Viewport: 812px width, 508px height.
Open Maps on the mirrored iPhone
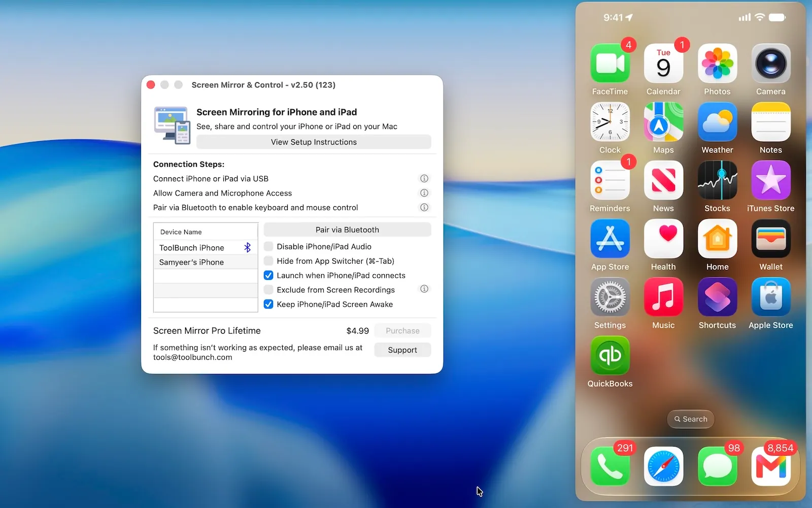coord(663,122)
